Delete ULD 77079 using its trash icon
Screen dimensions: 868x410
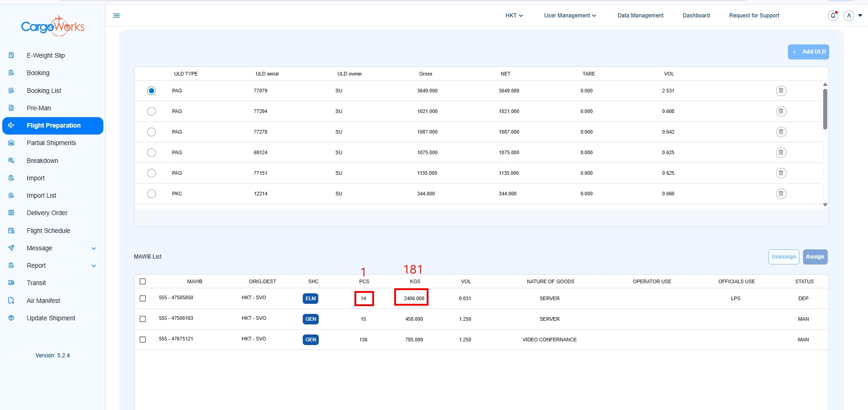click(781, 91)
